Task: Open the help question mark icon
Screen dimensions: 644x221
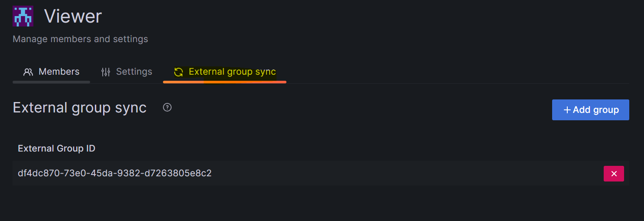Action: coord(167,107)
